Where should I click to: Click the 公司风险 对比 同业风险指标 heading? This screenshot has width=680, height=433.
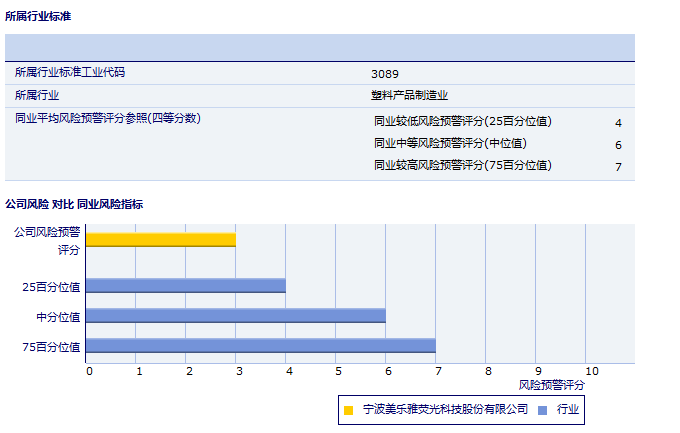74,204
